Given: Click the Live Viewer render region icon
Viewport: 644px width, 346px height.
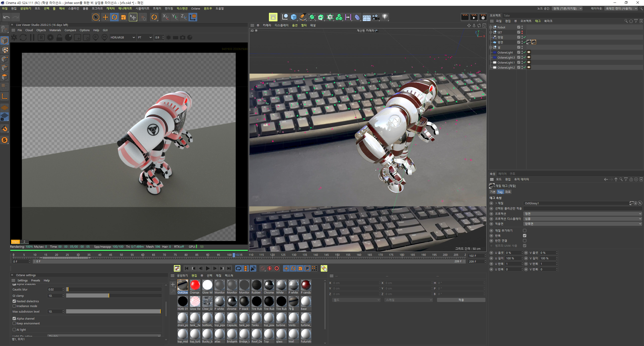Looking at the screenshot, I should tap(87, 38).
